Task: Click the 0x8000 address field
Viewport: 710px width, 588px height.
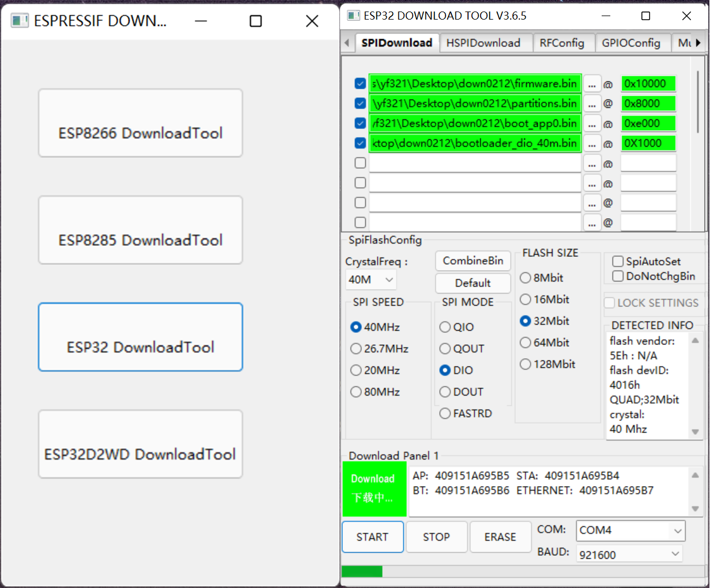Action: coord(648,104)
